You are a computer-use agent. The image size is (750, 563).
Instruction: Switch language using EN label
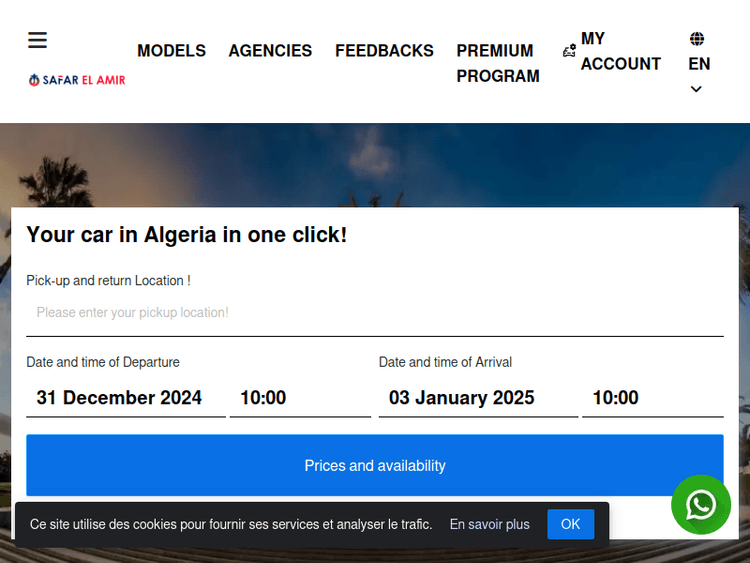(699, 64)
